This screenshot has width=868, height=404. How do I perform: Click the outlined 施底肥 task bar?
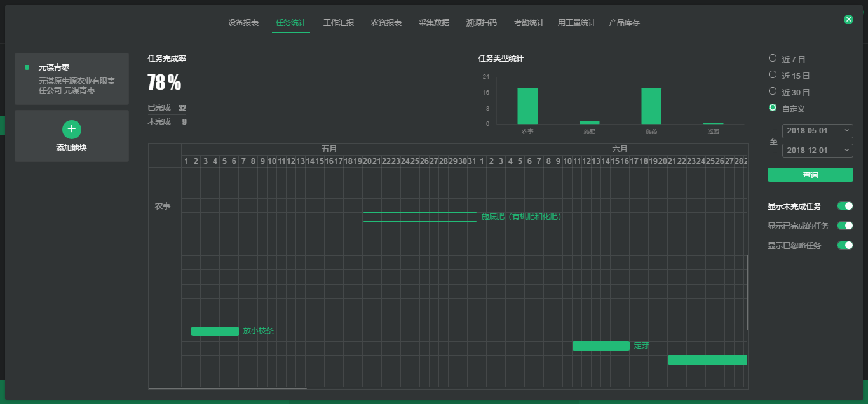tap(419, 217)
